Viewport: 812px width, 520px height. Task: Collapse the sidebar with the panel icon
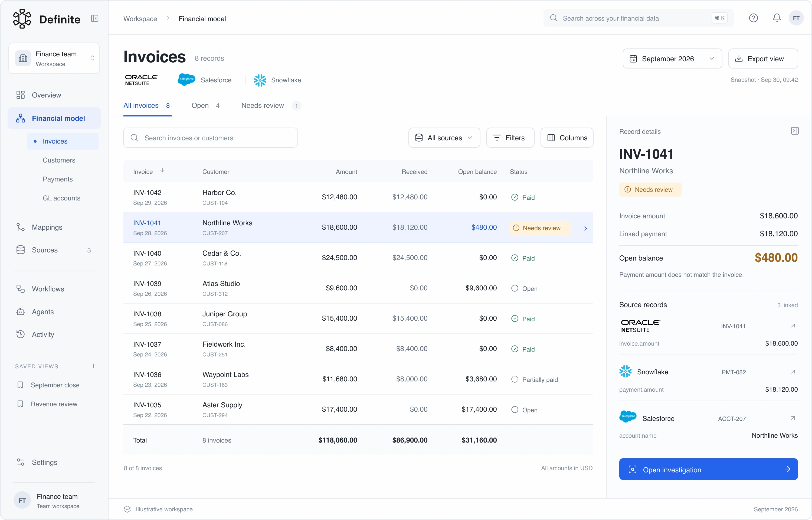point(95,19)
